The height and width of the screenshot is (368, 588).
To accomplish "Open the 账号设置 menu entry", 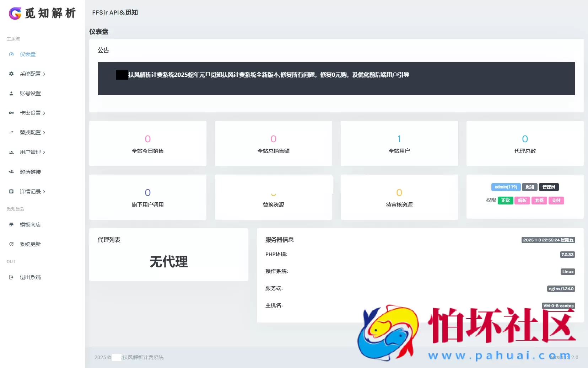I will click(x=30, y=93).
